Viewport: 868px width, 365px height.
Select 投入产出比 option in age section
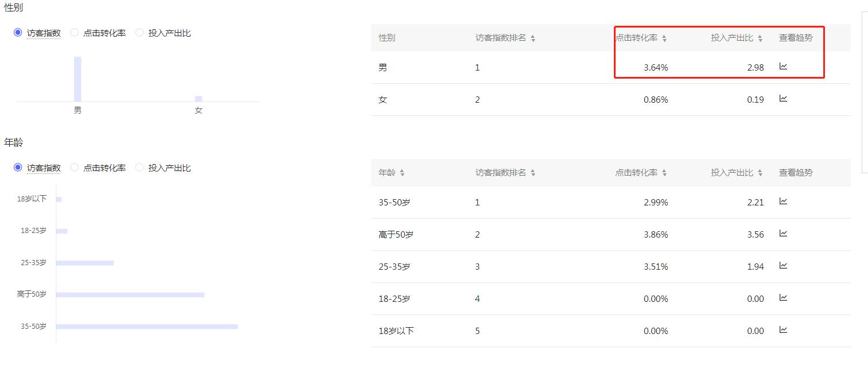click(x=139, y=168)
